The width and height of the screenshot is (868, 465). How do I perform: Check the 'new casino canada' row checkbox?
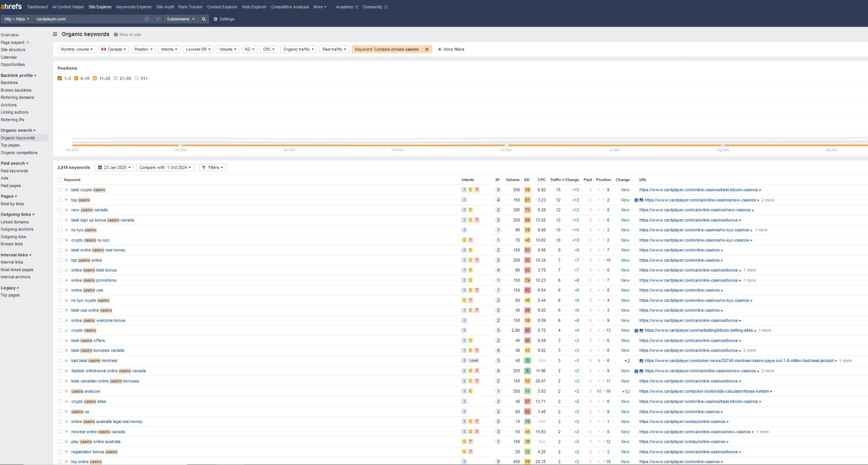pyautogui.click(x=60, y=210)
